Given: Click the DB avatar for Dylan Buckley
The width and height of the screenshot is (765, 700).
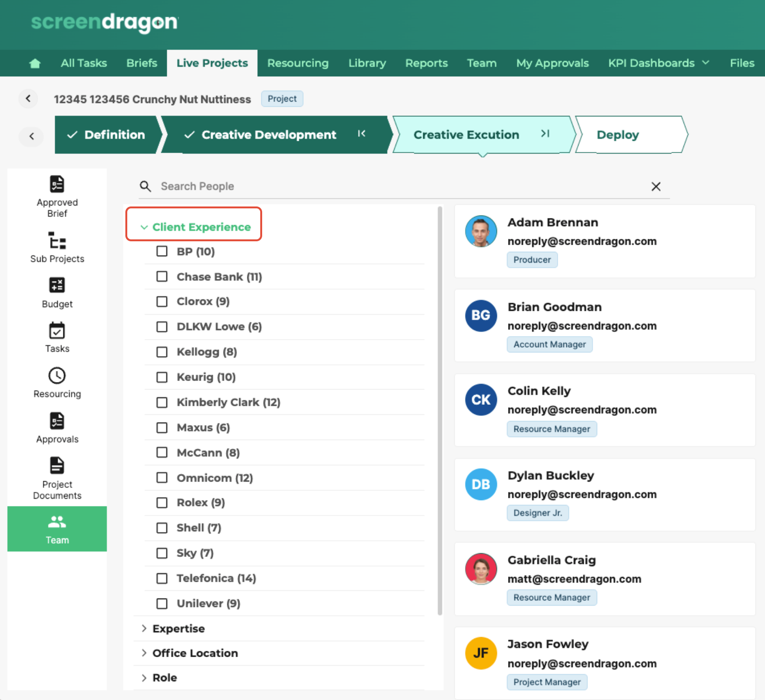Looking at the screenshot, I should (481, 484).
